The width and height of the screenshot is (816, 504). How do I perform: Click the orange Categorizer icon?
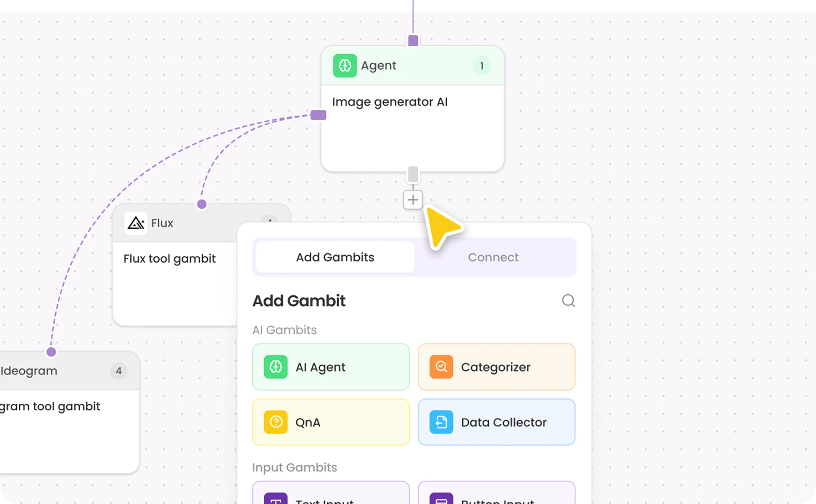441,367
